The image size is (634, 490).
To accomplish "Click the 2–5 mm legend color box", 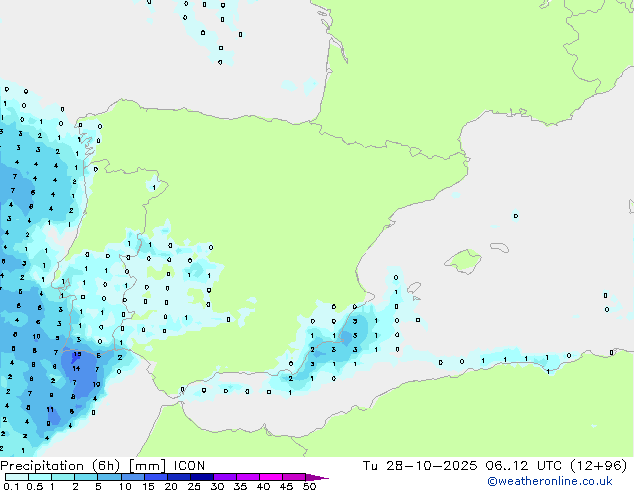I will point(86,477).
